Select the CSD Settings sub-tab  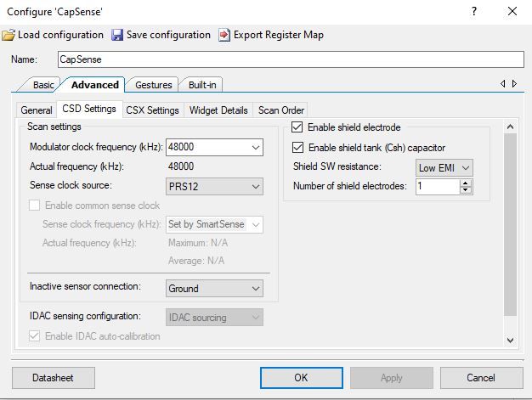(89, 109)
